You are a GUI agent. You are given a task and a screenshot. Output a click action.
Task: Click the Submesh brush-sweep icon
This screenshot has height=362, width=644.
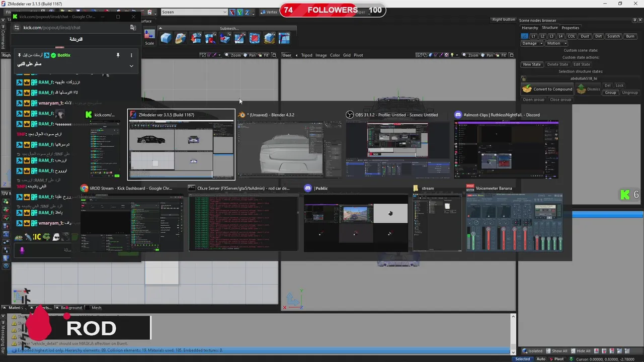coord(181,38)
